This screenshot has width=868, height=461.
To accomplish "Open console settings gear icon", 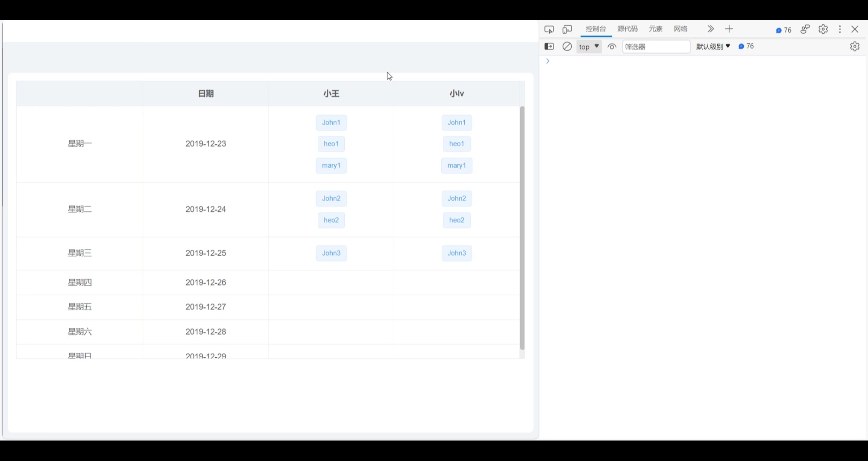I will [854, 47].
